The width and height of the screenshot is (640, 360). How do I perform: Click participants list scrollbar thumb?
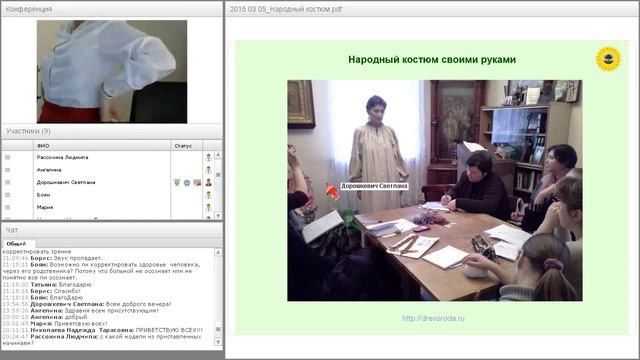218,174
